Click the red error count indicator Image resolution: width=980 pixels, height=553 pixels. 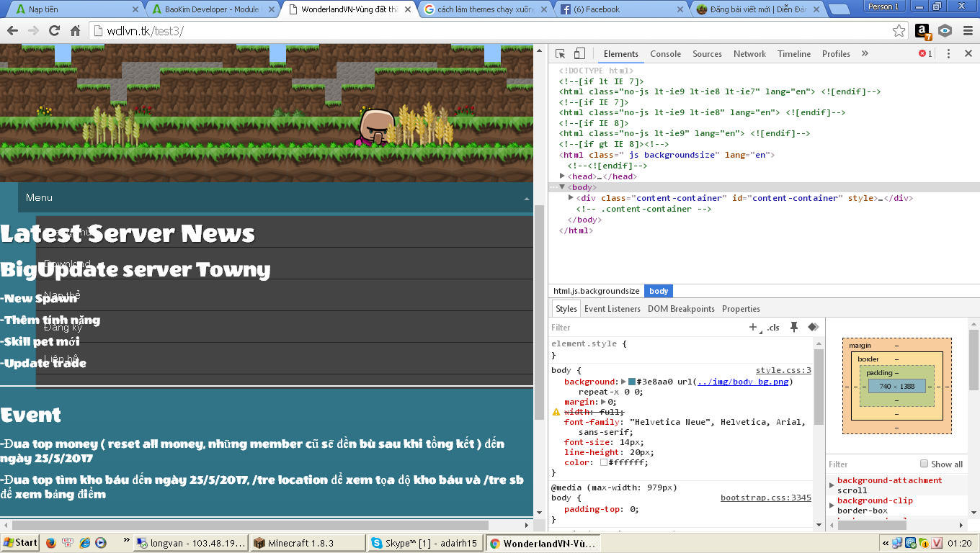point(925,54)
